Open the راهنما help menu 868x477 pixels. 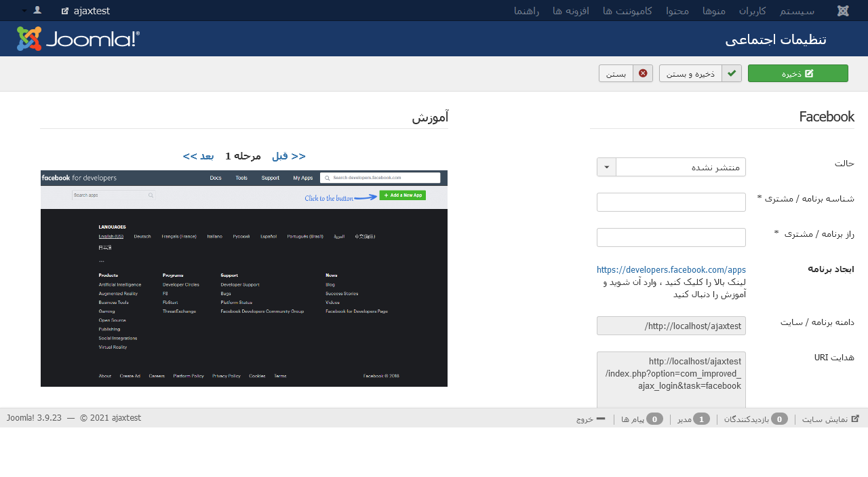tap(527, 11)
